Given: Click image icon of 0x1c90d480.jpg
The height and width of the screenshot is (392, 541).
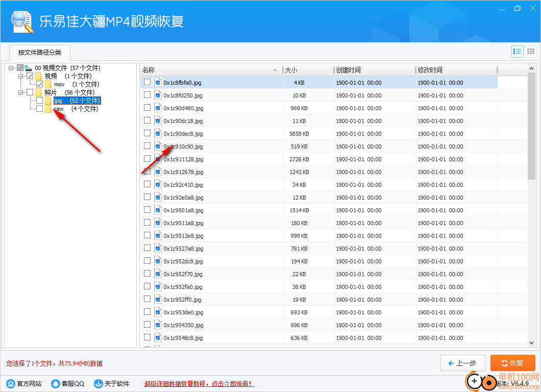Looking at the screenshot, I should [x=158, y=108].
